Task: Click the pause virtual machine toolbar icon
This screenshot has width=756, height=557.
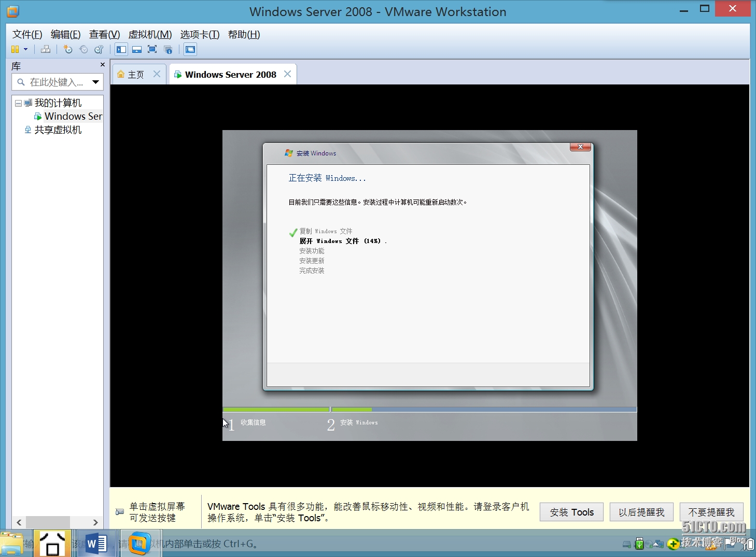Action: [15, 49]
